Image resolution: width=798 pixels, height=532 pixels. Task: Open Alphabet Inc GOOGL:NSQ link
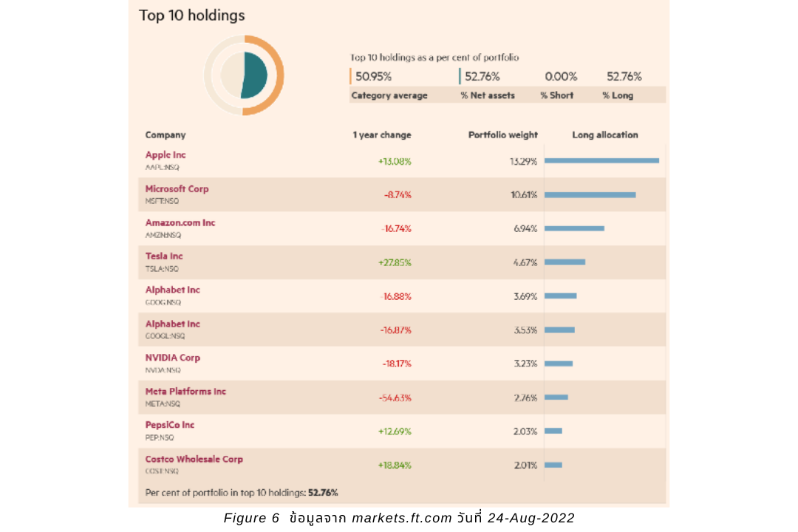tap(172, 324)
